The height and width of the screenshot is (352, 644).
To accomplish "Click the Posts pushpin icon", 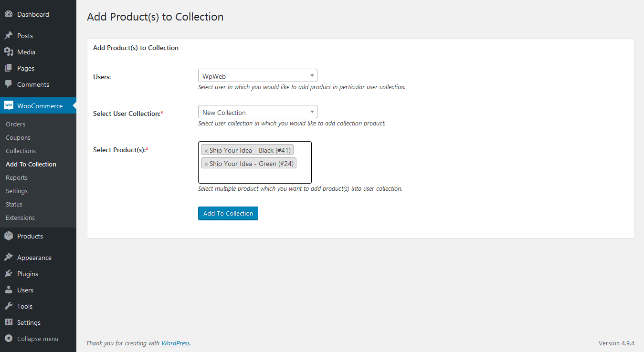I will (9, 36).
